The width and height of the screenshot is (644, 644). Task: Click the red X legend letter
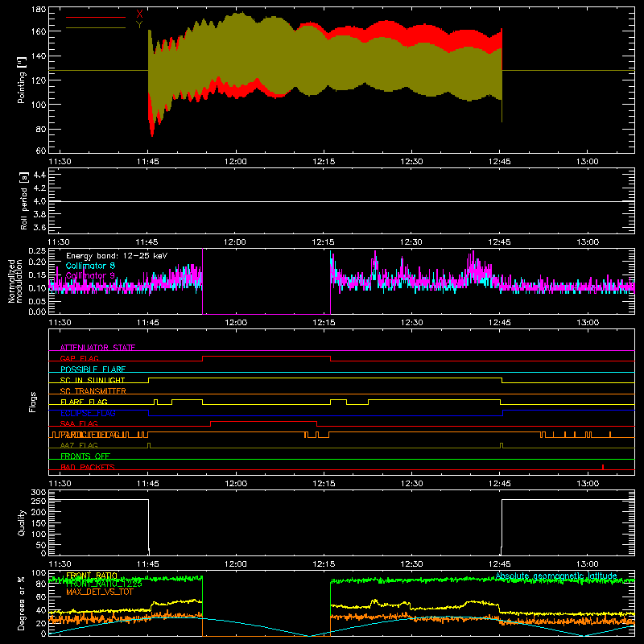[x=139, y=14]
